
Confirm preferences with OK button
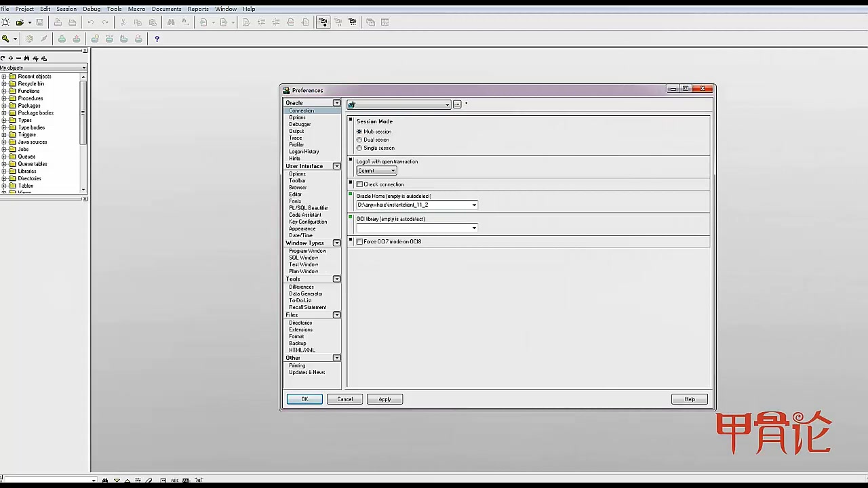pyautogui.click(x=304, y=399)
